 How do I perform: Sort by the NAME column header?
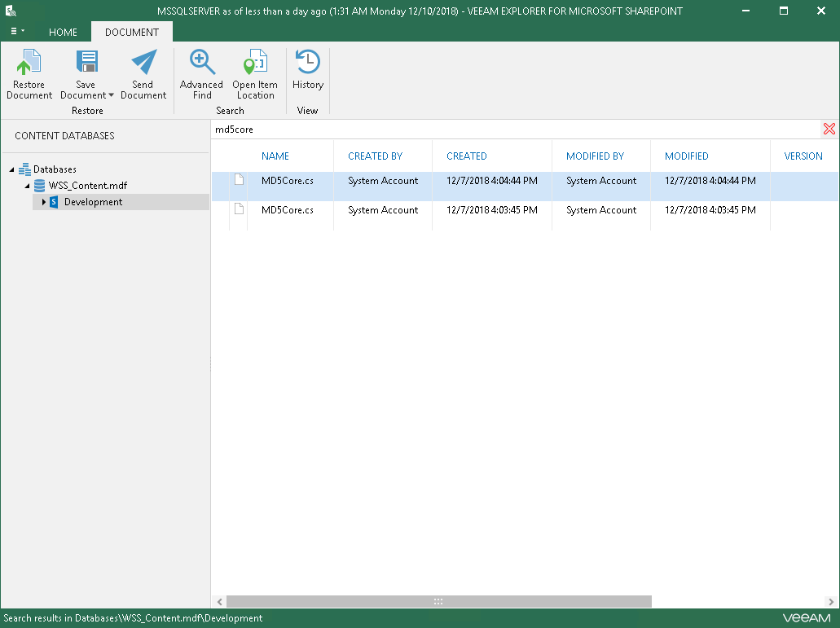275,156
